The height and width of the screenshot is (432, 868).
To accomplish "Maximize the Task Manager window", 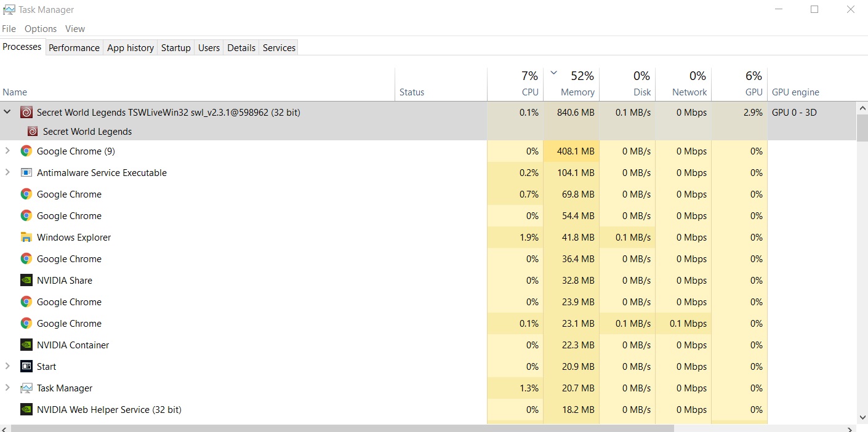I will point(814,9).
